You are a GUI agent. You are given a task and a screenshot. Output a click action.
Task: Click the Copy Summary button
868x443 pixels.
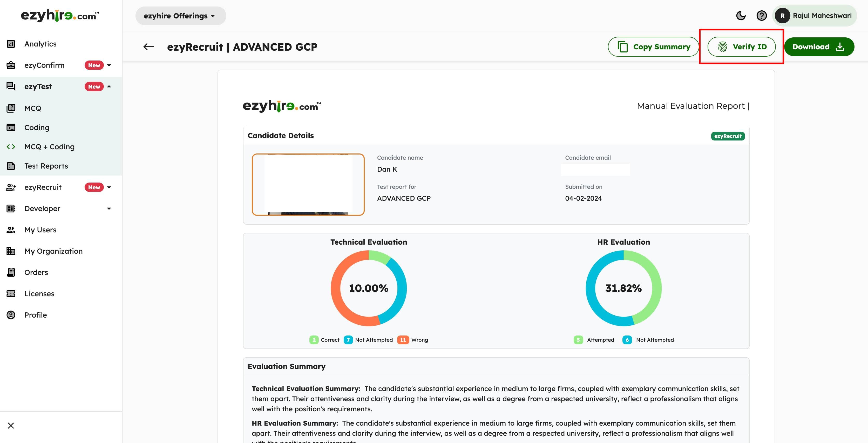pos(653,47)
